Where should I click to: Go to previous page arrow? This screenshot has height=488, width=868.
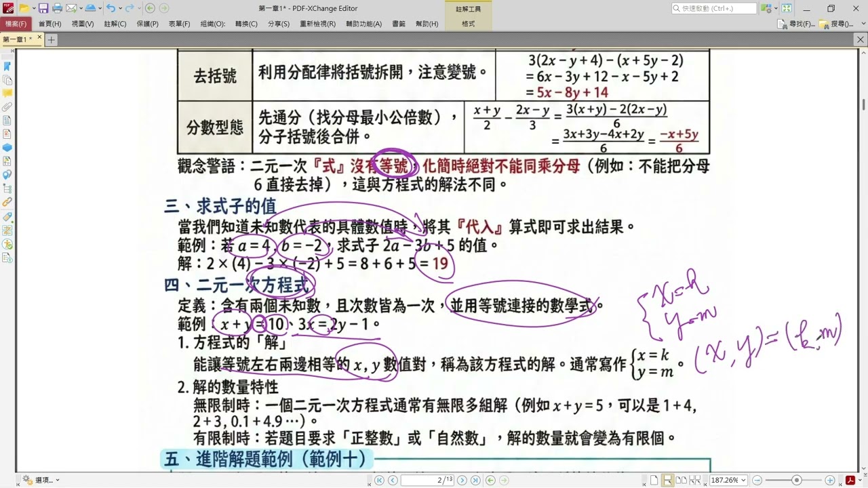(392, 480)
